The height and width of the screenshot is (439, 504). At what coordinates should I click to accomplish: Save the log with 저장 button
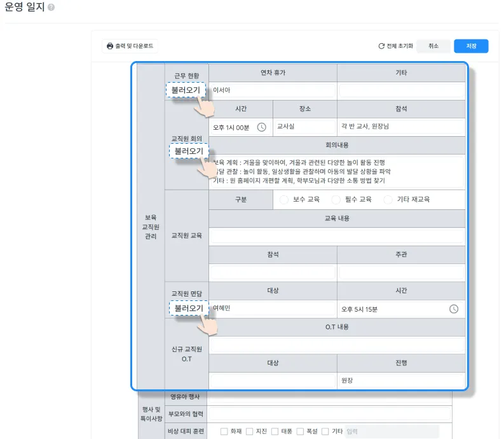(471, 46)
